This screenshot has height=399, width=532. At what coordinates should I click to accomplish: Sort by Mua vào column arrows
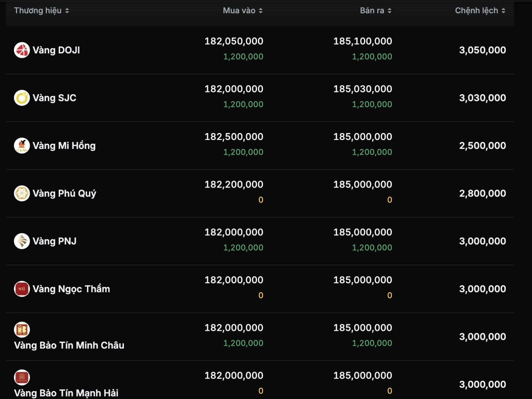click(261, 11)
